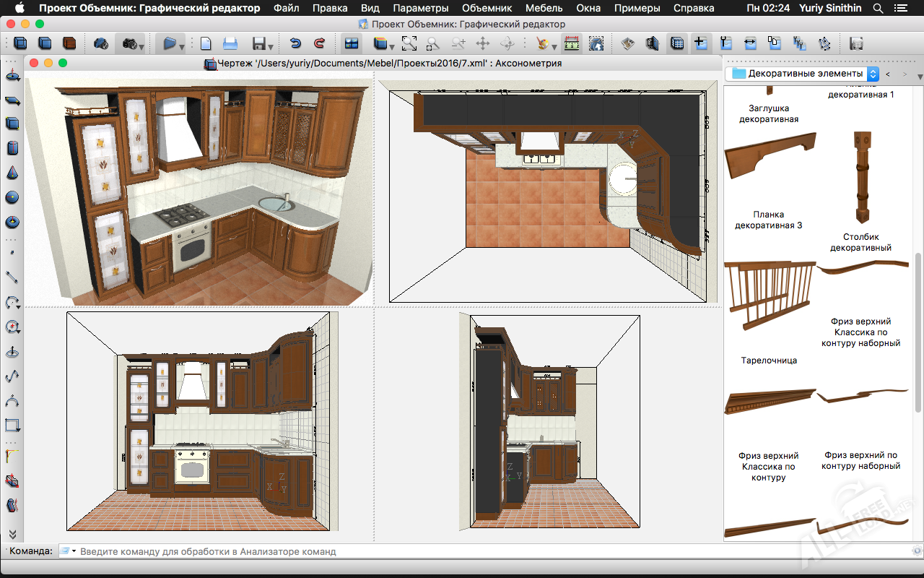924x578 pixels.
Task: Expand the save floppy disk dropdown arrow
Action: (x=270, y=47)
